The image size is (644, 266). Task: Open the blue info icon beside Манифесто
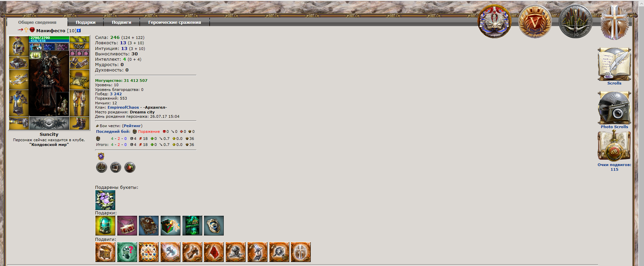point(79,31)
